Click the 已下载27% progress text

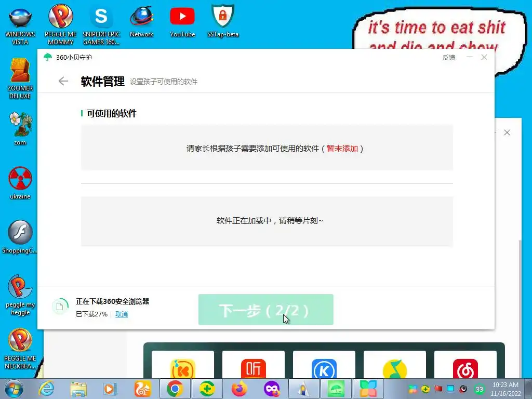click(91, 314)
